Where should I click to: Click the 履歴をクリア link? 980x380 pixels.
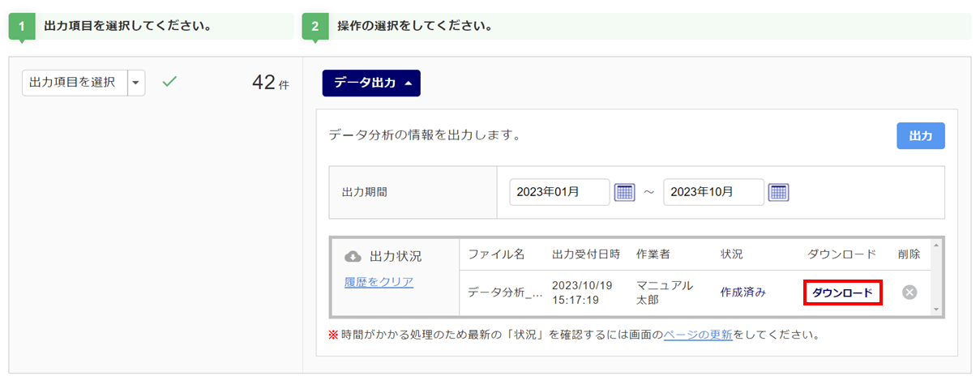[379, 282]
